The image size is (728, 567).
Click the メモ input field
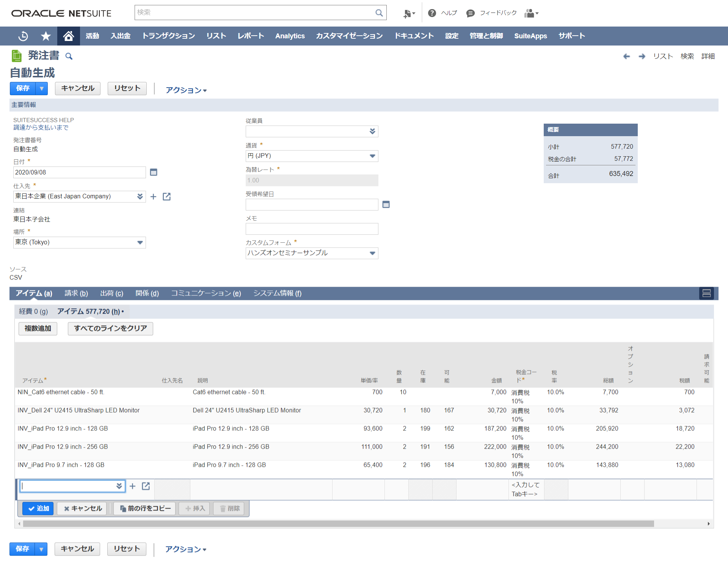coord(312,229)
